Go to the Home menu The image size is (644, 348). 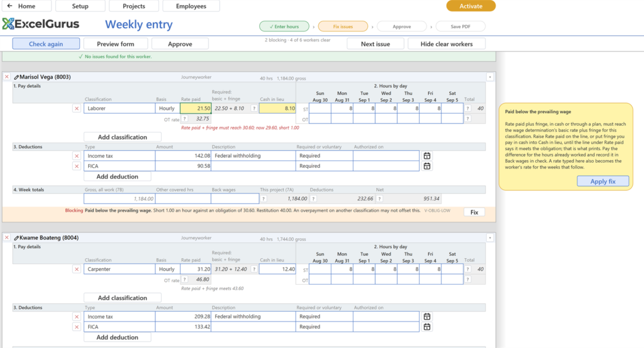tap(26, 6)
